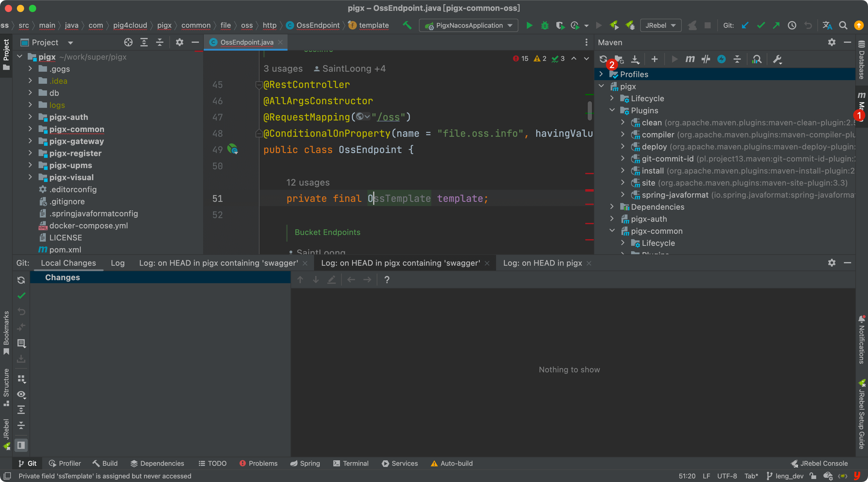Toggle tool windows quick access icon in status bar

coord(8,476)
